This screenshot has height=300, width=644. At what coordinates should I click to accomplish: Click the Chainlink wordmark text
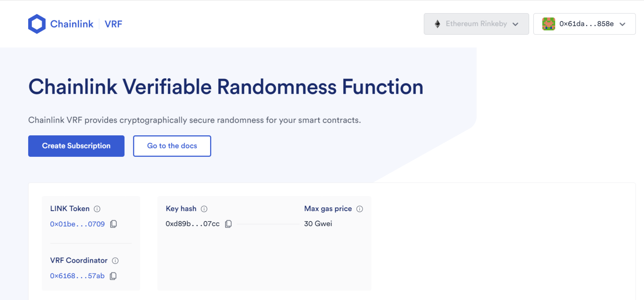click(72, 24)
